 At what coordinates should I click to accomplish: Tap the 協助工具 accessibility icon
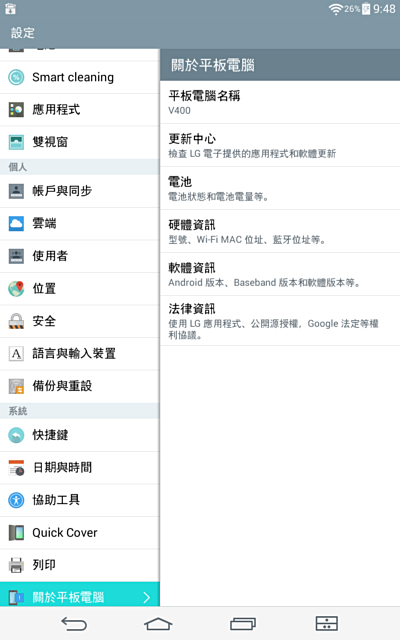coord(16,500)
